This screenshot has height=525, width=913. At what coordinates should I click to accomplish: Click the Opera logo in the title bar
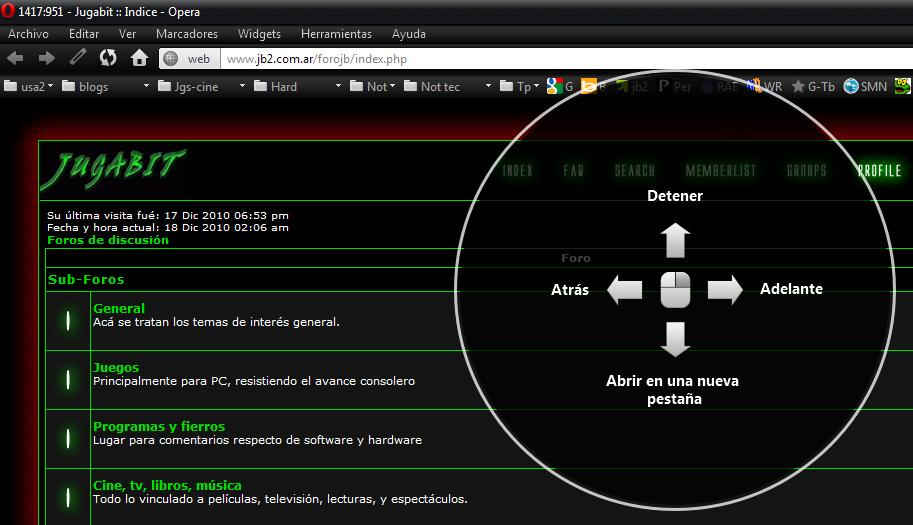tap(8, 10)
